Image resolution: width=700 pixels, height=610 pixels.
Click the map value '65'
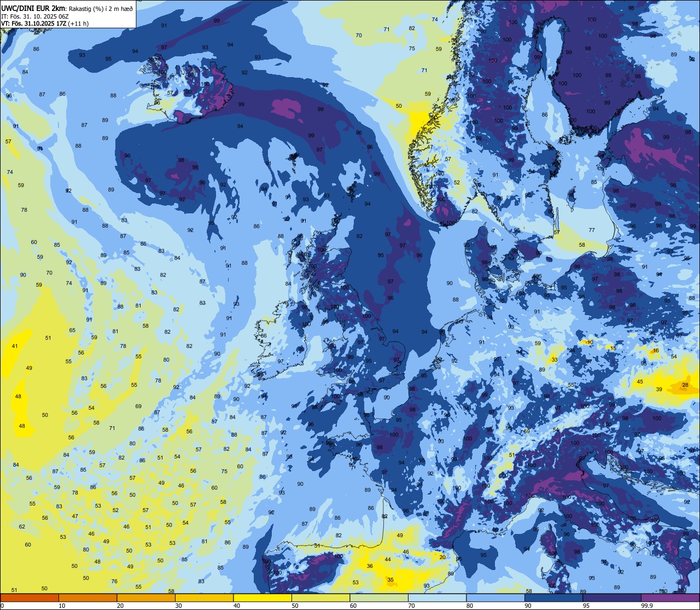tap(72, 330)
